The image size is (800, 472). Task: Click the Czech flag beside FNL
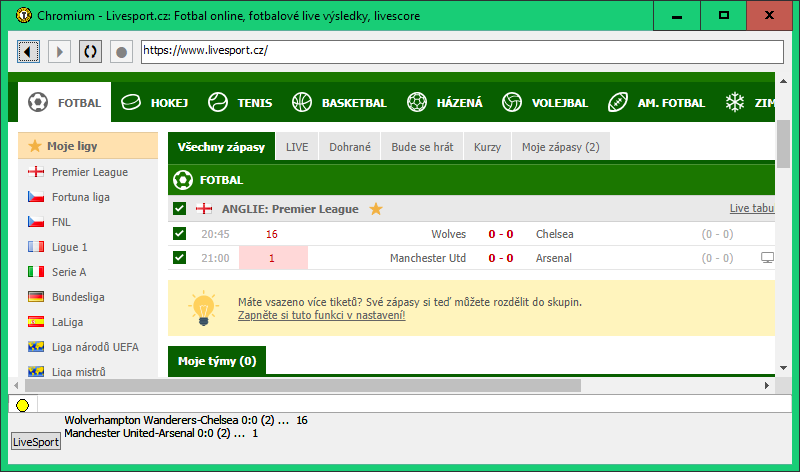pos(36,222)
